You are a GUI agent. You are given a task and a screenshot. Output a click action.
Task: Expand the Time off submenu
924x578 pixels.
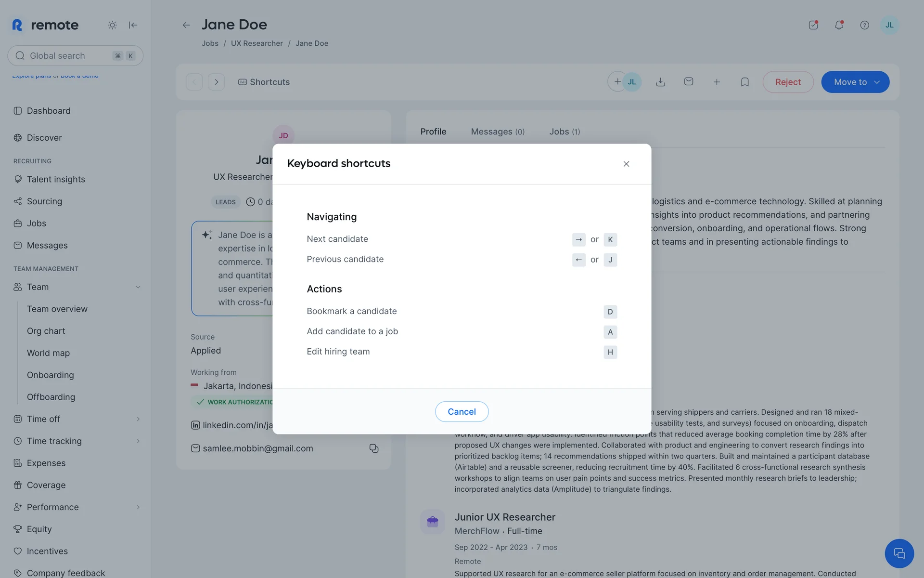coord(138,419)
